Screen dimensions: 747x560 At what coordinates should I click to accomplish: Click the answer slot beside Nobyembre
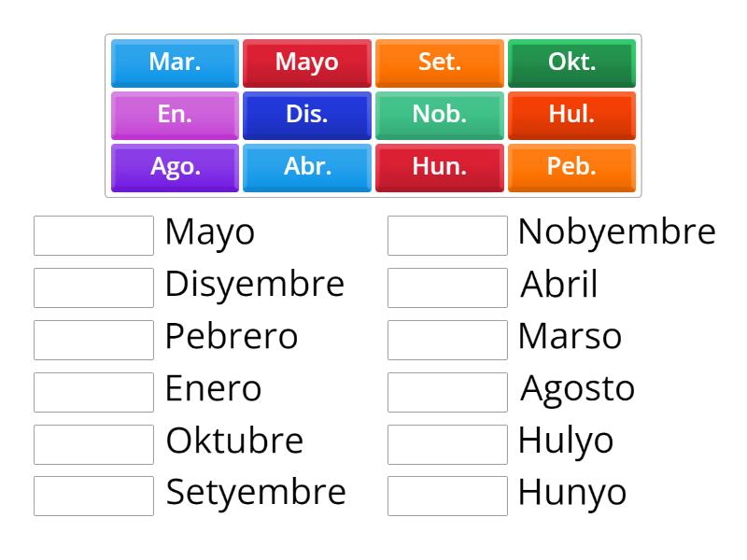(x=447, y=235)
